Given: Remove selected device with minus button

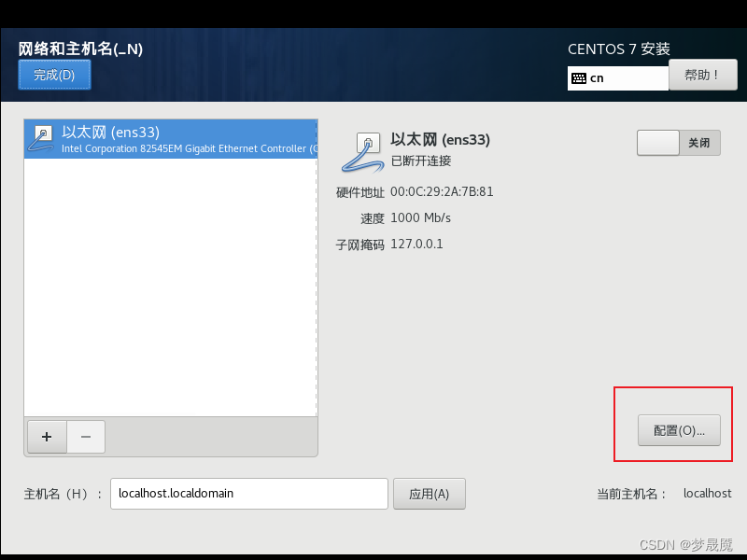Looking at the screenshot, I should [x=86, y=437].
